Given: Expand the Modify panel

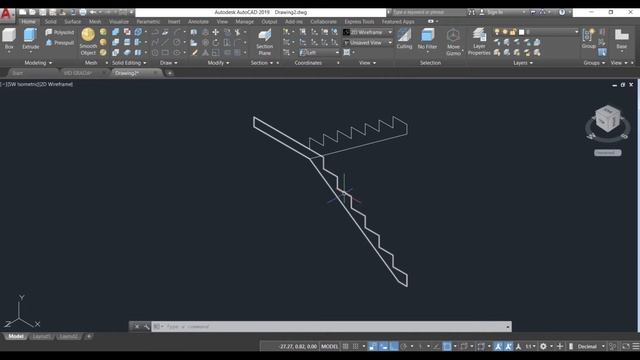Looking at the screenshot, I should pyautogui.click(x=218, y=63).
